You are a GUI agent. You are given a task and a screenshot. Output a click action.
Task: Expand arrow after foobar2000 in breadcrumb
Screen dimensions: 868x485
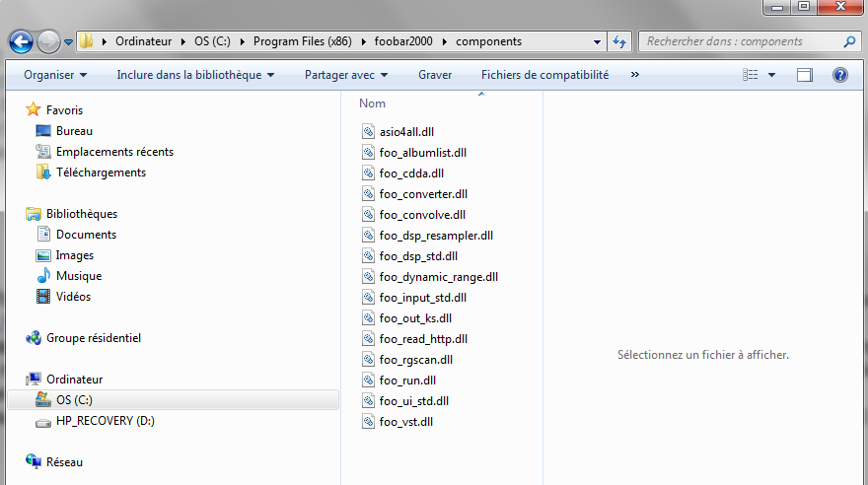click(445, 42)
